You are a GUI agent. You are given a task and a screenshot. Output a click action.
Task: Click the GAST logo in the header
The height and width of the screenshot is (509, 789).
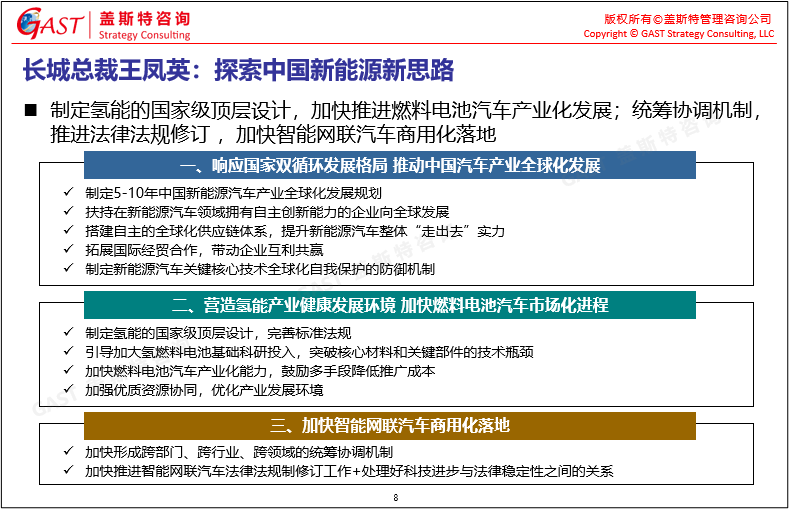tap(46, 25)
